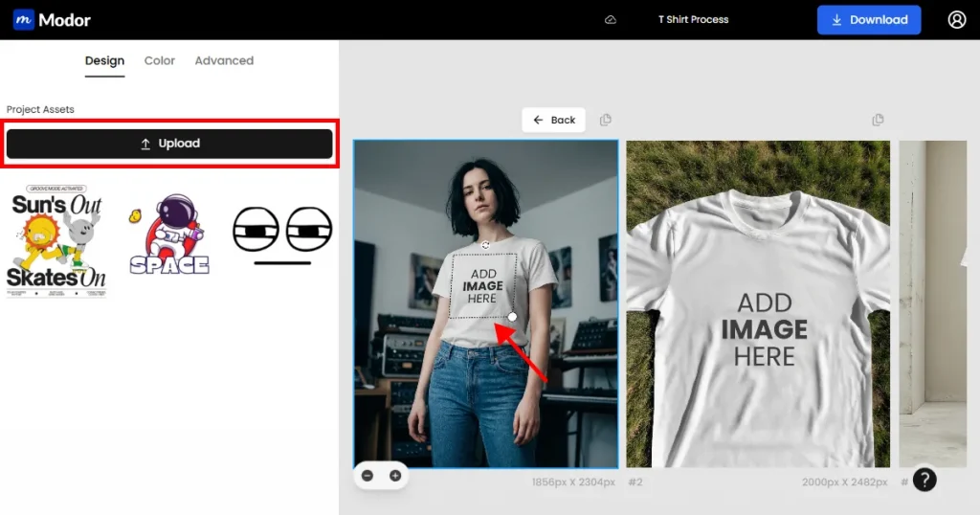Click the duplicate icon above grass mockup
The image size is (980, 515).
[x=879, y=120]
